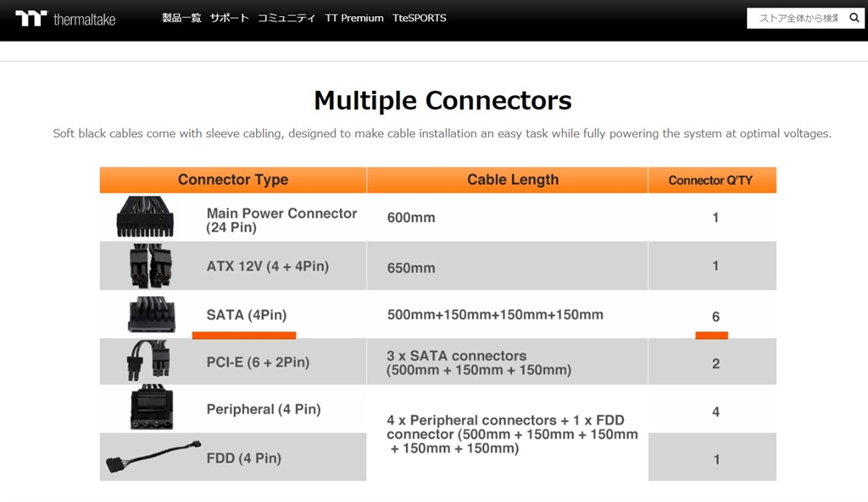
Task: Open the コミュニティ menu
Action: tap(287, 18)
